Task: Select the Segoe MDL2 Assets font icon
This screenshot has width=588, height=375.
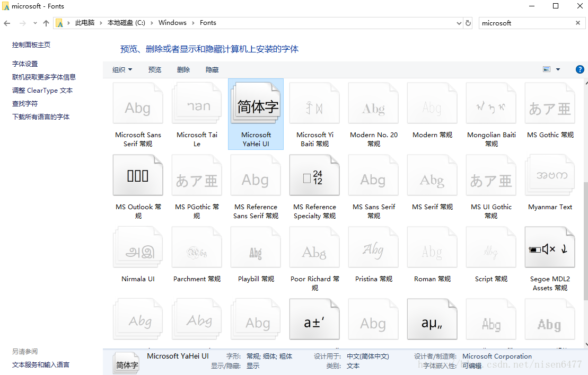Action: tap(550, 247)
